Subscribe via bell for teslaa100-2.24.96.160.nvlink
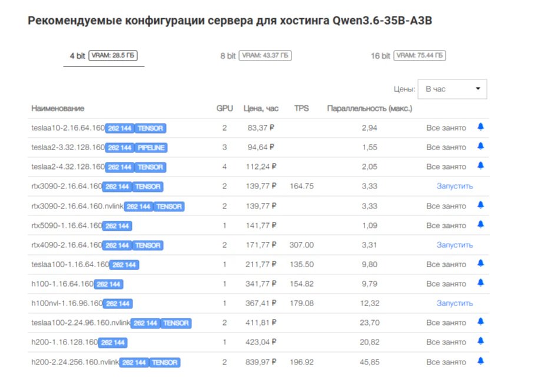This screenshot has width=534, height=392. click(480, 321)
